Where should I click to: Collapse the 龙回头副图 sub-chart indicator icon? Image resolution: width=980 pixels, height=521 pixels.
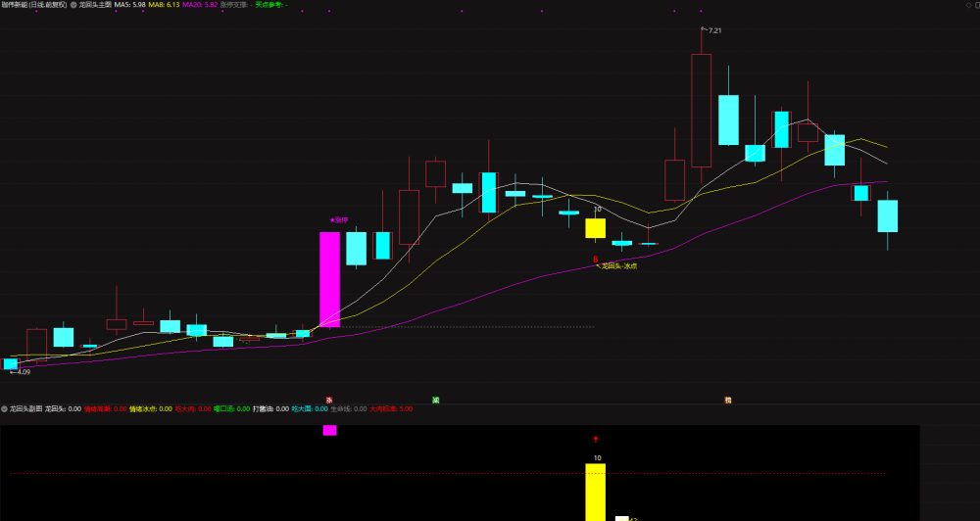click(4, 408)
